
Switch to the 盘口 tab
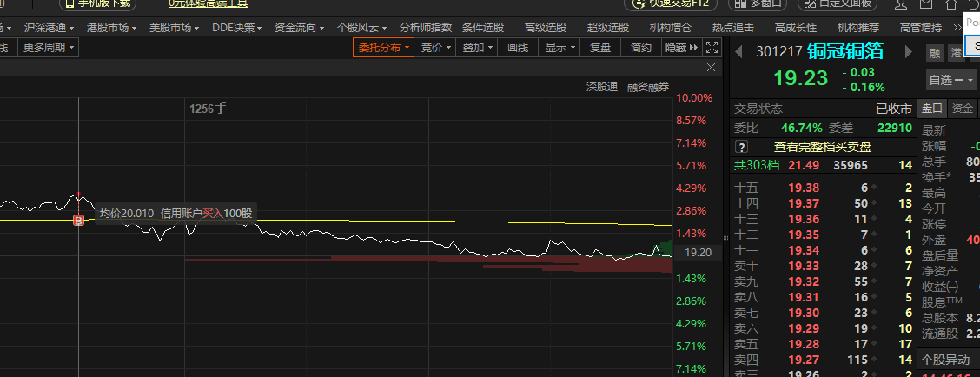pos(932,109)
